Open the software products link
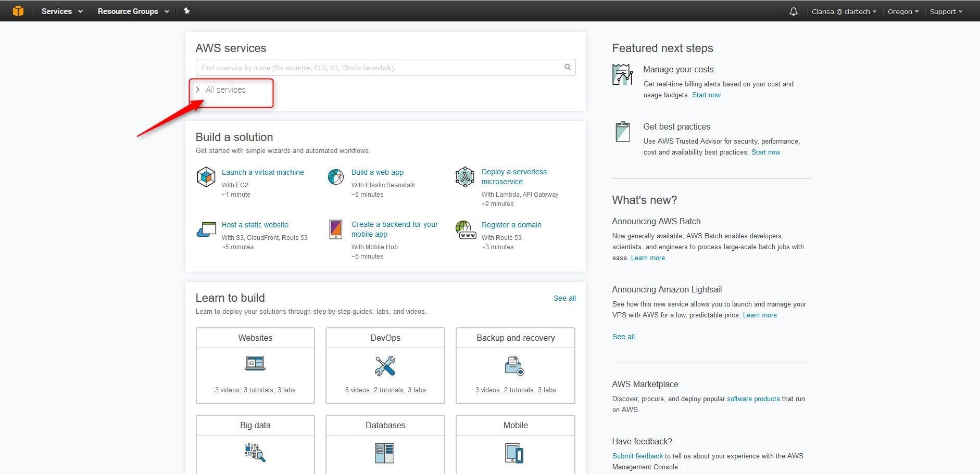The width and height of the screenshot is (980, 474). 753,399
